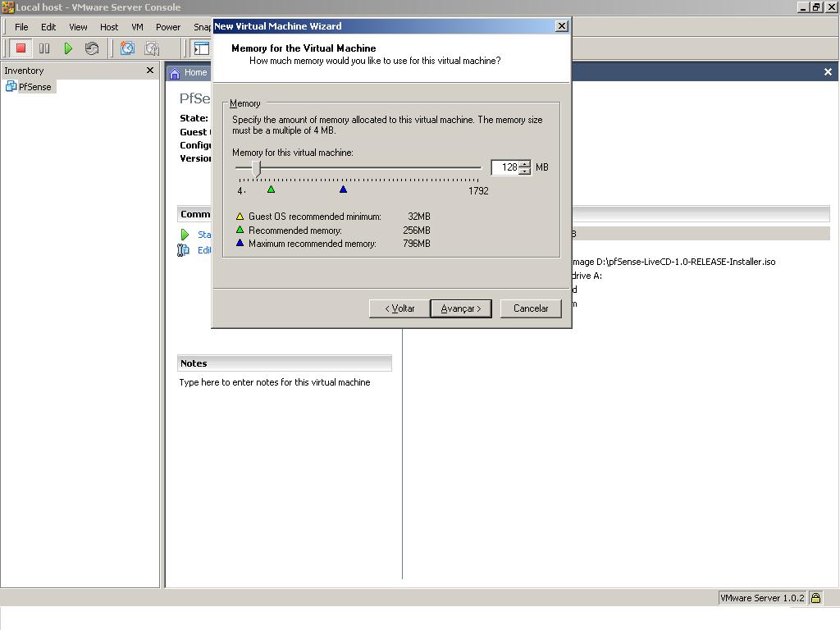Viewport: 840px width, 630px height.
Task: Click the green Recommended memory marker on slider
Action: 271,189
